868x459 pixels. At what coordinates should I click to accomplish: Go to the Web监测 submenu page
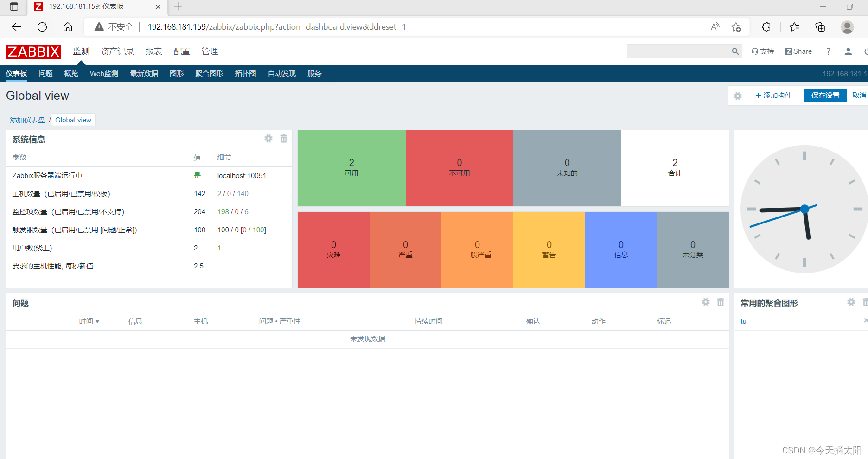pos(104,74)
